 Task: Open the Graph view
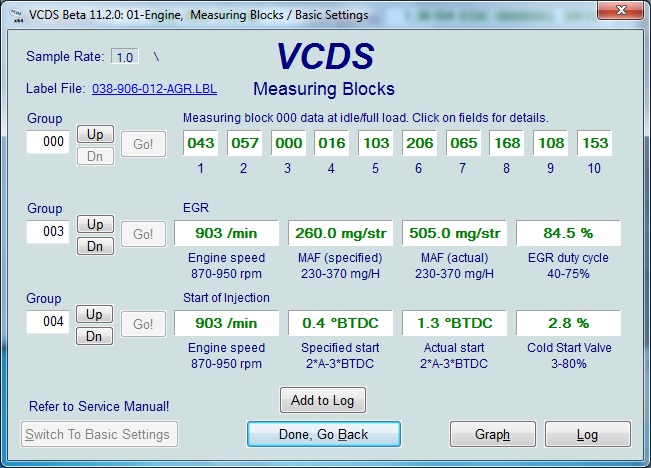point(493,434)
